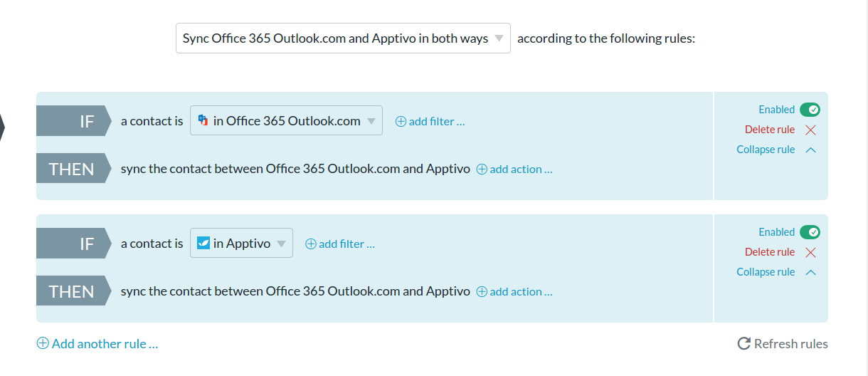The image size is (868, 376).
Task: Open the 'in Office 365 Outlook.com' dropdown
Action: tap(286, 120)
